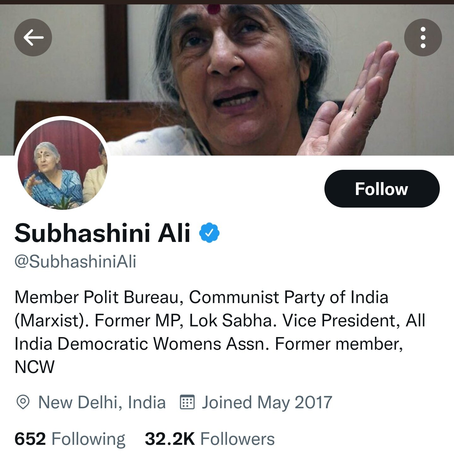This screenshot has height=476, width=454.
Task: Click "Communist Party of India" in bio
Action: (288, 297)
